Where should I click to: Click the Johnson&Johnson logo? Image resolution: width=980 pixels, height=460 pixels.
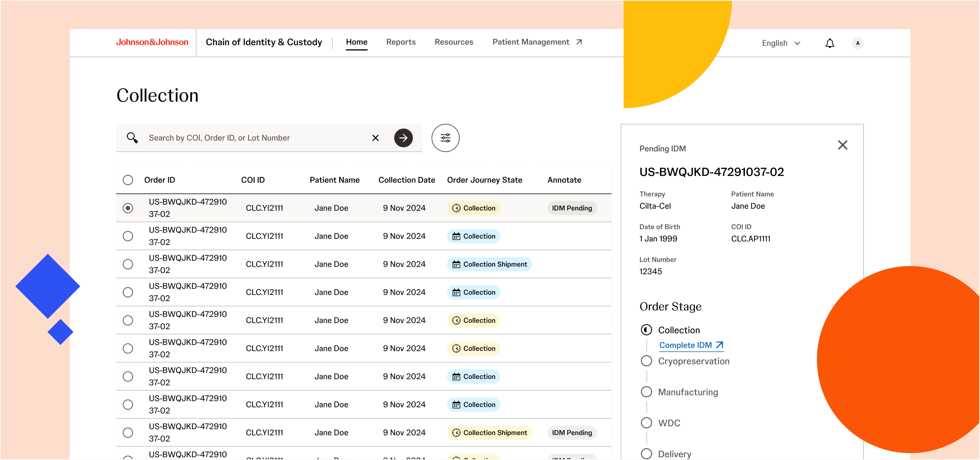[x=152, y=42]
